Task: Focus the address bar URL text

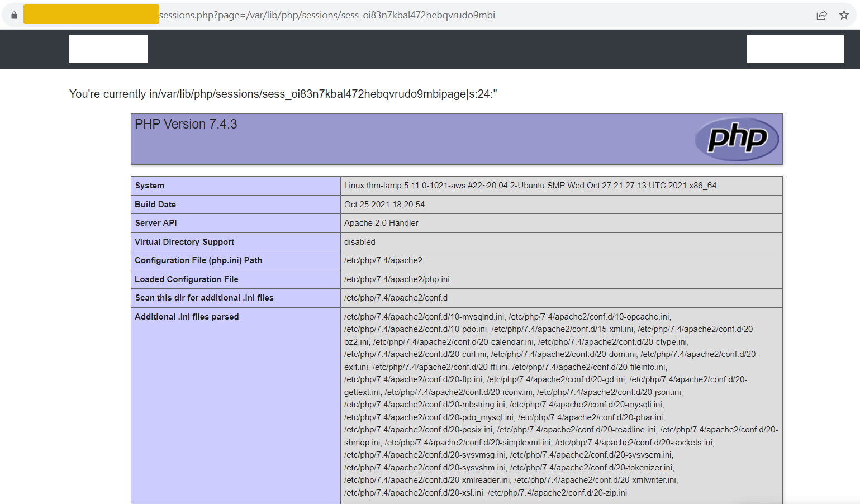Action: [x=327, y=15]
